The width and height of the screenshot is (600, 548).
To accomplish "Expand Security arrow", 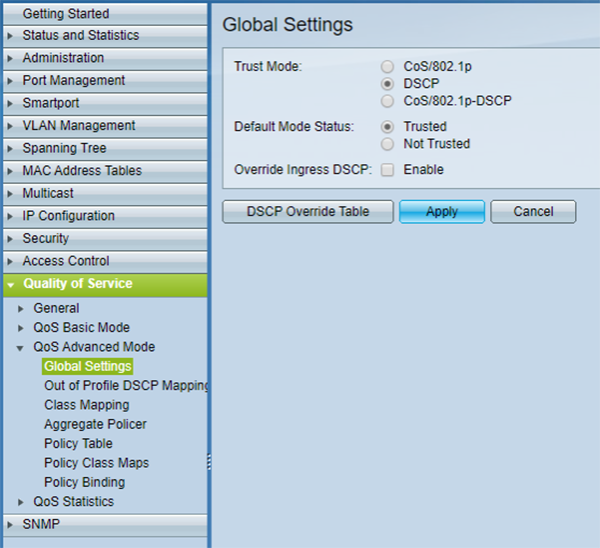I will (10, 239).
